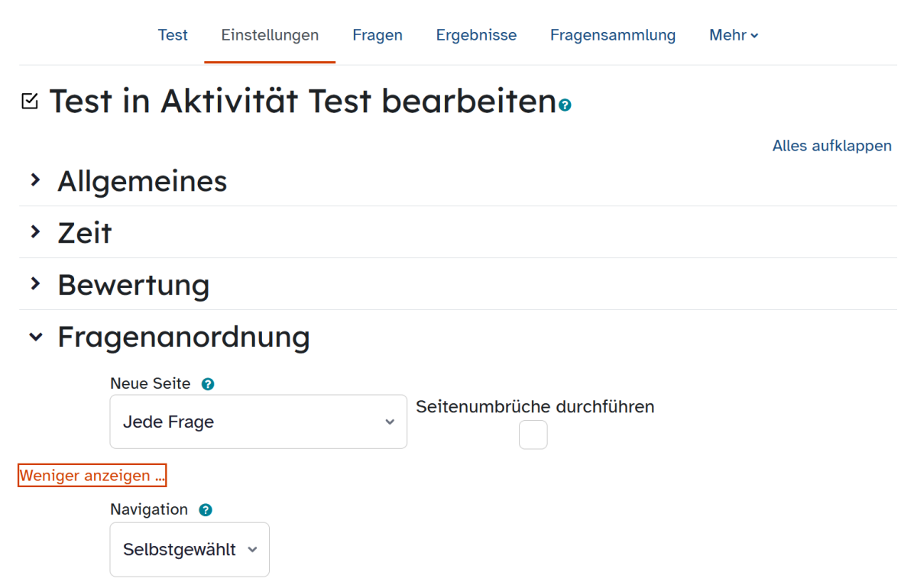
Task: Open the Fragen tab
Action: click(x=377, y=35)
